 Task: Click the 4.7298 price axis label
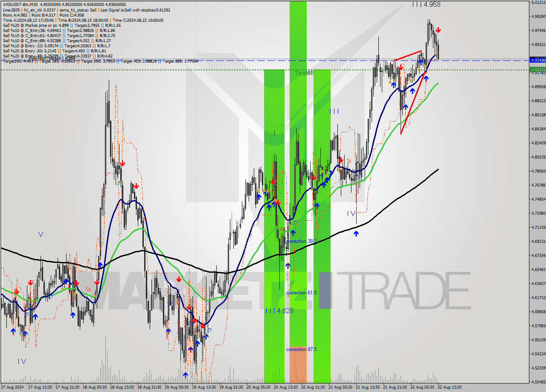pyautogui.click(x=538, y=213)
